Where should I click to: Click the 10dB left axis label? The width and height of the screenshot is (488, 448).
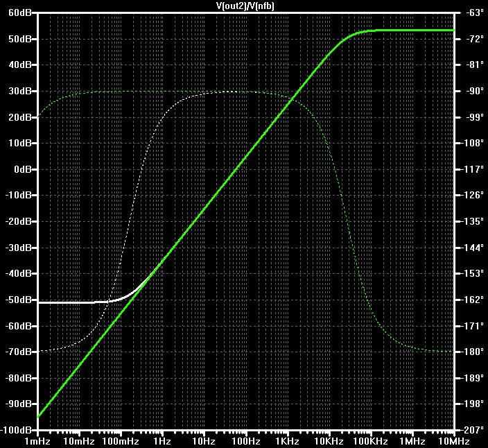(19, 143)
